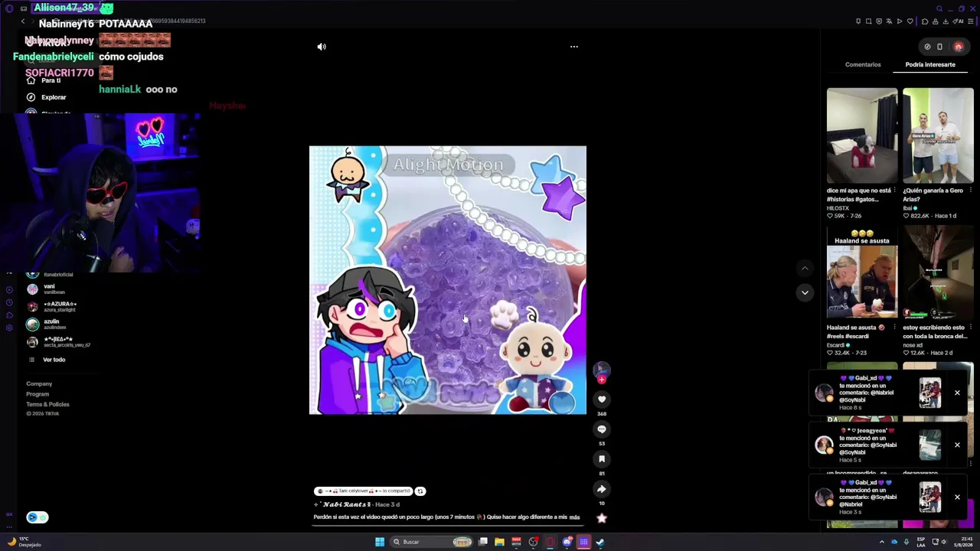This screenshot has width=980, height=551.
Task: Open the Company footer link
Action: tap(39, 384)
